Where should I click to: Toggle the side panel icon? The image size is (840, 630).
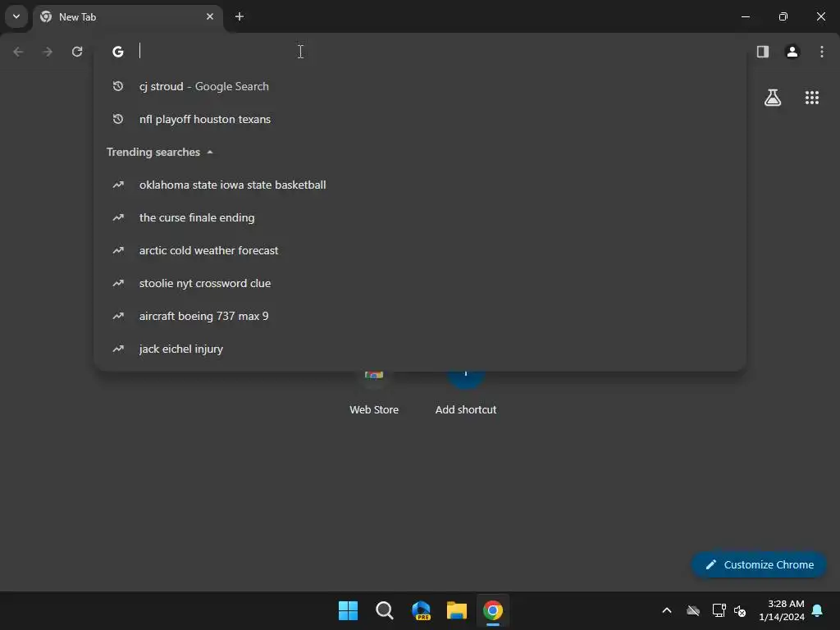click(x=763, y=52)
